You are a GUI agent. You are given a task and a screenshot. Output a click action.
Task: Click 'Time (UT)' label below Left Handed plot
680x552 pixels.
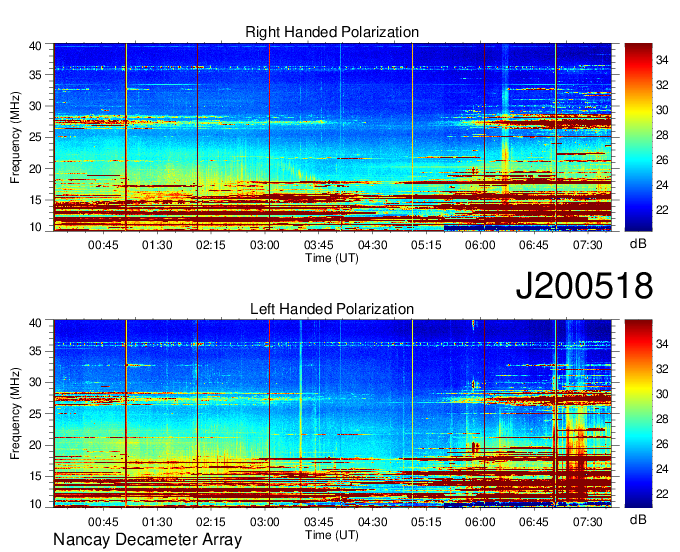[332, 535]
